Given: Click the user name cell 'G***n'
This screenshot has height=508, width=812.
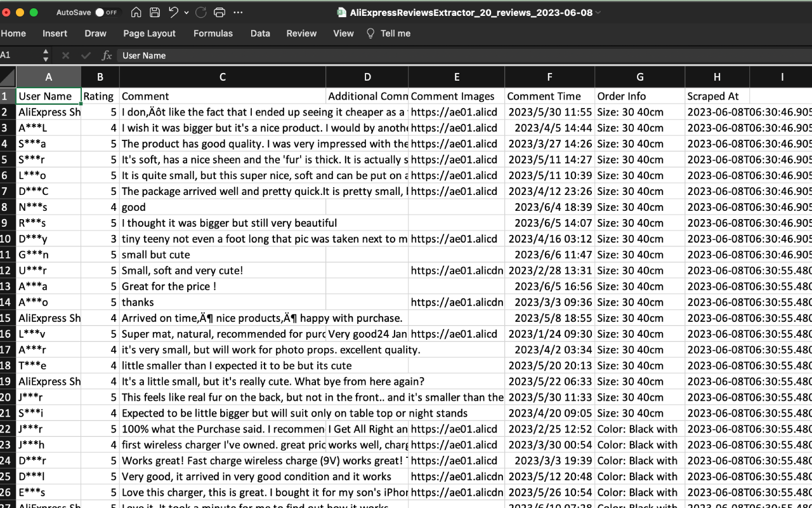Looking at the screenshot, I should [x=48, y=255].
